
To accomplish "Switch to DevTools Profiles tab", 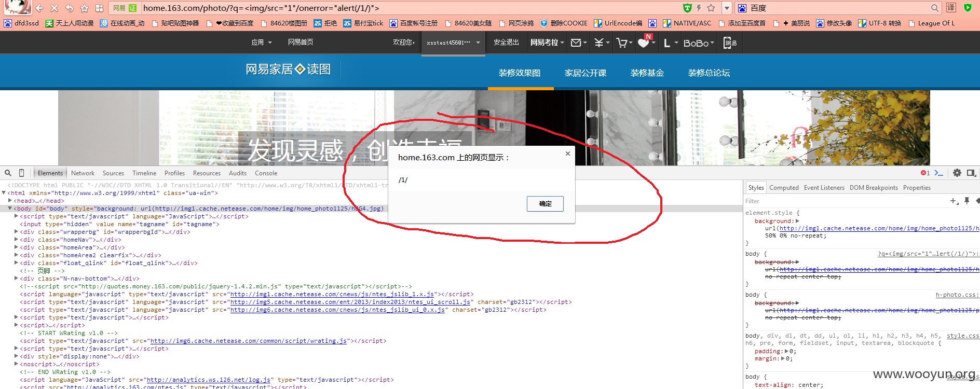I will click(x=174, y=173).
